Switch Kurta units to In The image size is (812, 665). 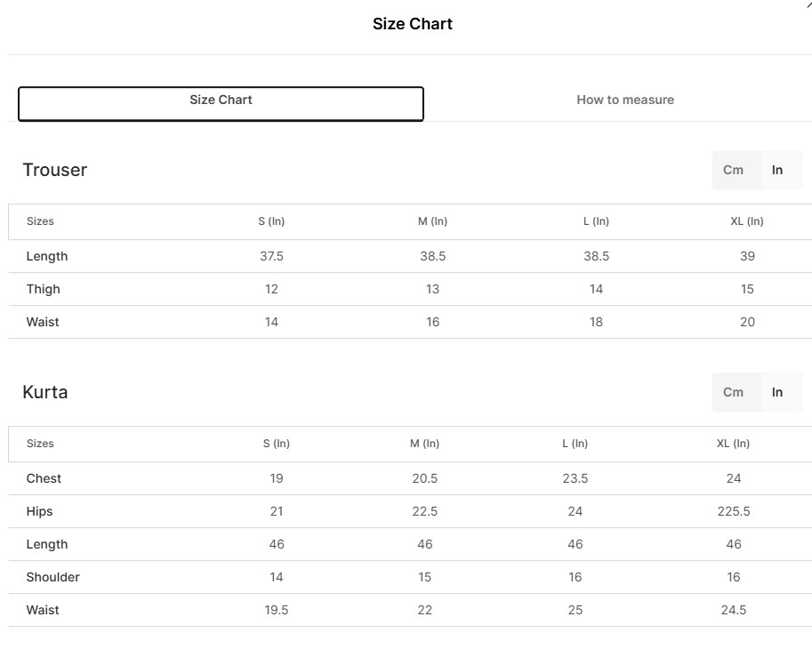(x=777, y=392)
